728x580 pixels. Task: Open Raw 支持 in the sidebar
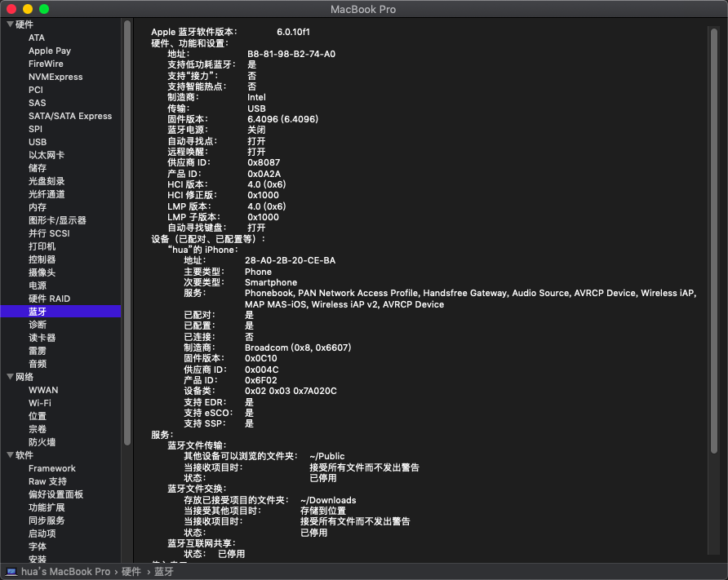[48, 481]
